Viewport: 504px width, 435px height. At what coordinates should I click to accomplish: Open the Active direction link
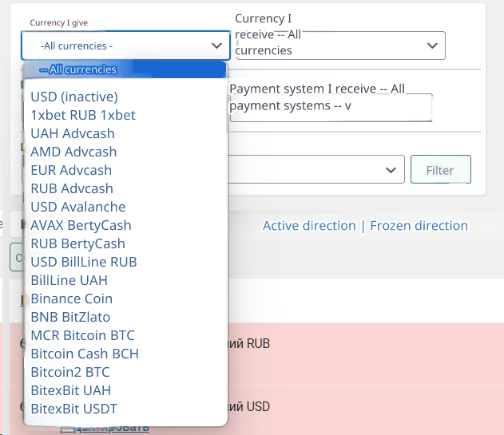point(309,226)
